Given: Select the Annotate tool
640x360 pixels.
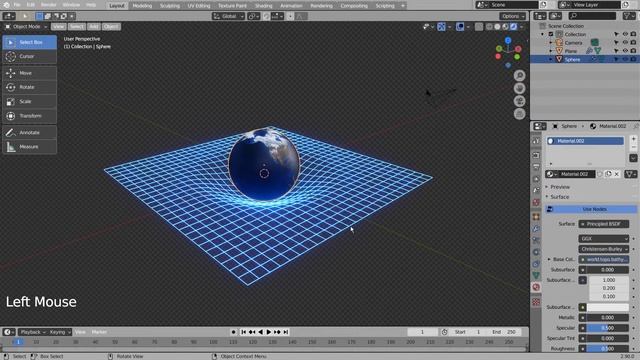Looking at the screenshot, I should click(x=29, y=133).
